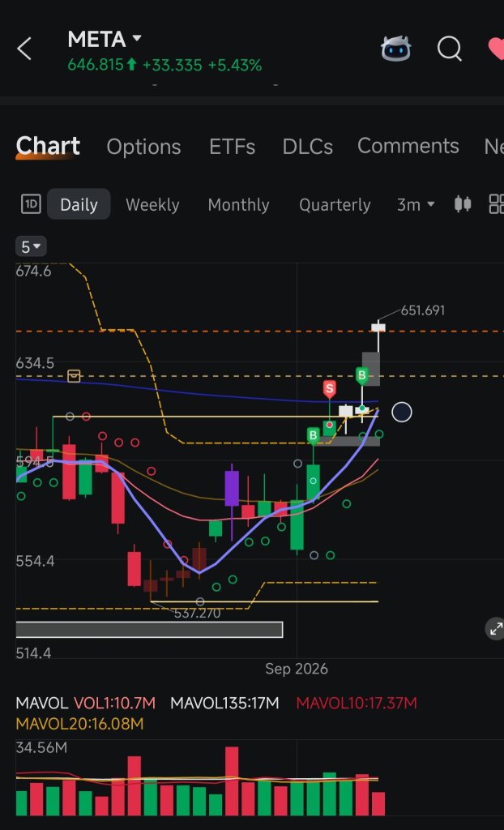This screenshot has height=830, width=504.
Task: Click the MAVOL20:16.08M value
Action: click(79, 724)
